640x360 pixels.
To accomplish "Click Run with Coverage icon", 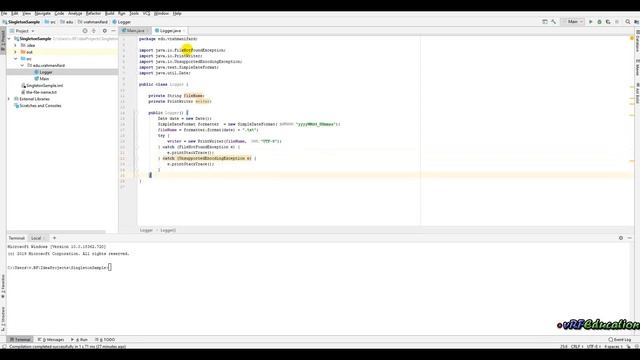I will click(608, 22).
